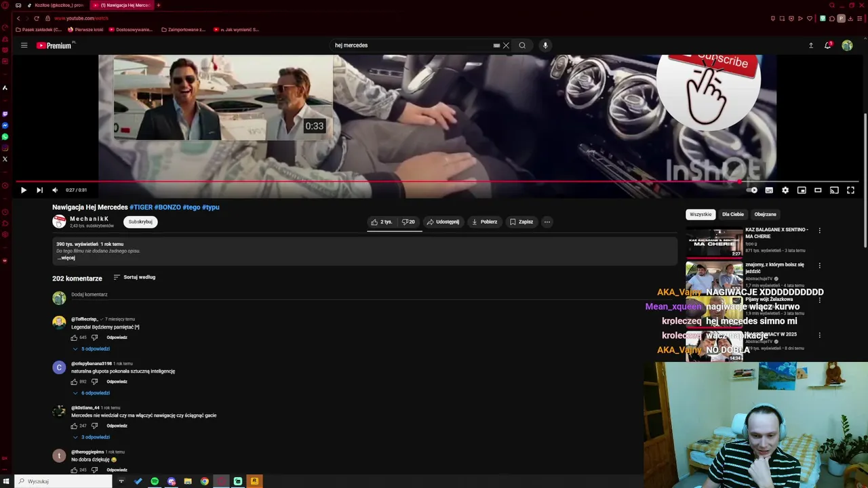Image resolution: width=868 pixels, height=488 pixels.
Task: Subscribe to MechanikK with Subskrybuj
Action: click(x=140, y=222)
